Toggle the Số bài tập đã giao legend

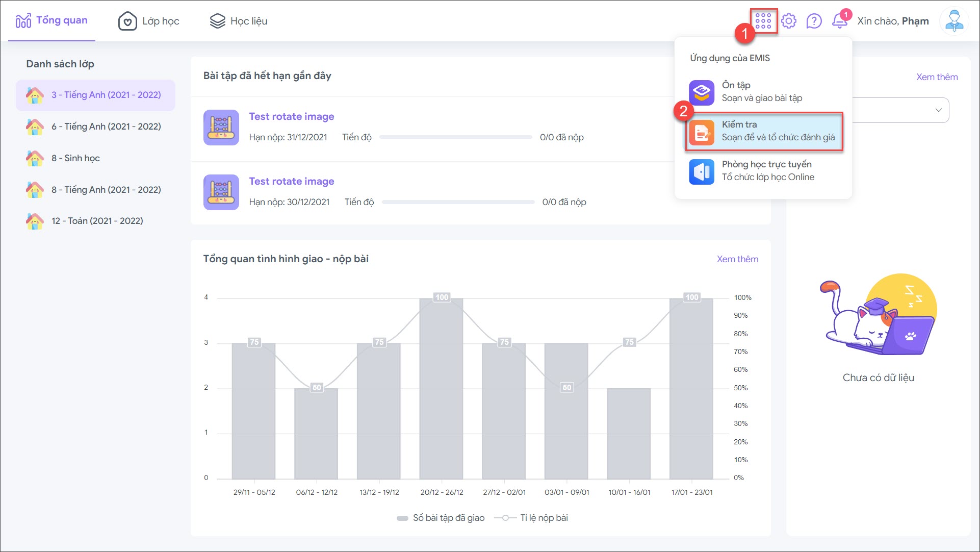(x=441, y=518)
